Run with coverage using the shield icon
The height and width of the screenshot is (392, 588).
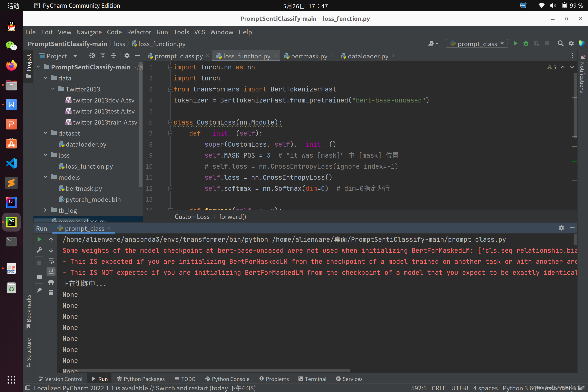point(536,43)
